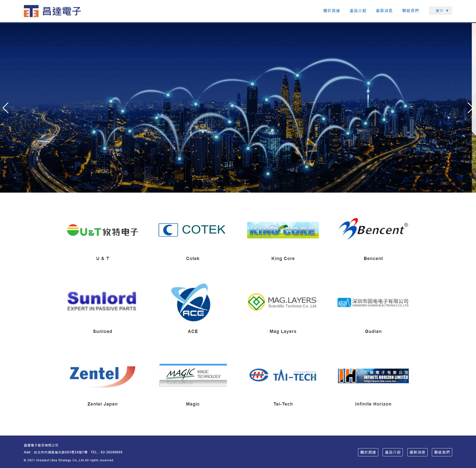Screen dimensions: 476x468
Task: Click the Zentel Japan brand logo
Action: pyautogui.click(x=102, y=375)
